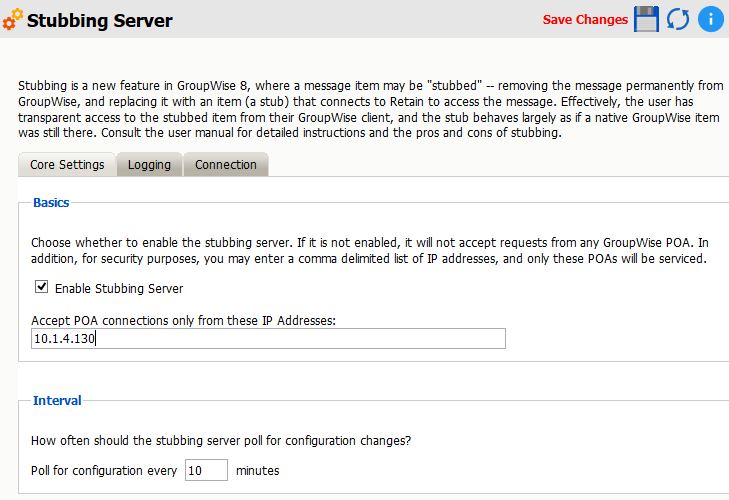Image resolution: width=729 pixels, height=500 pixels.
Task: Click the red Save Changes text
Action: point(585,20)
